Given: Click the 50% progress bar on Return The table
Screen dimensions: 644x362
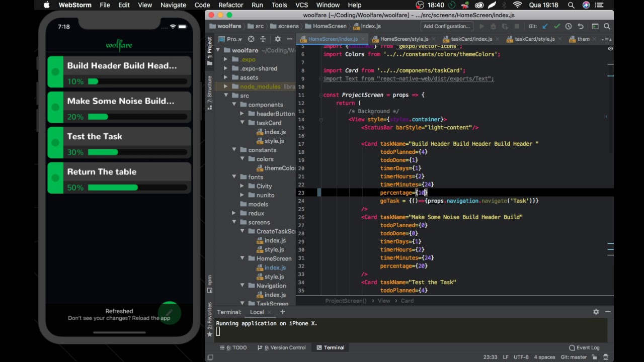Looking at the screenshot, I should pyautogui.click(x=138, y=188).
